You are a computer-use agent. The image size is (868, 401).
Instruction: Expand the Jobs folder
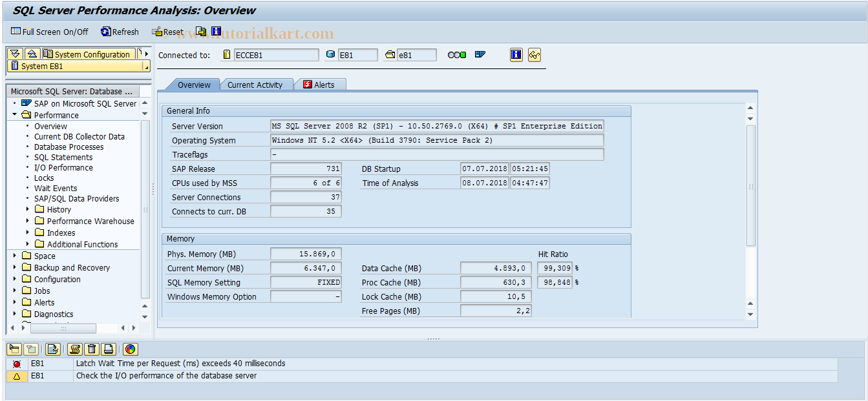tap(14, 291)
